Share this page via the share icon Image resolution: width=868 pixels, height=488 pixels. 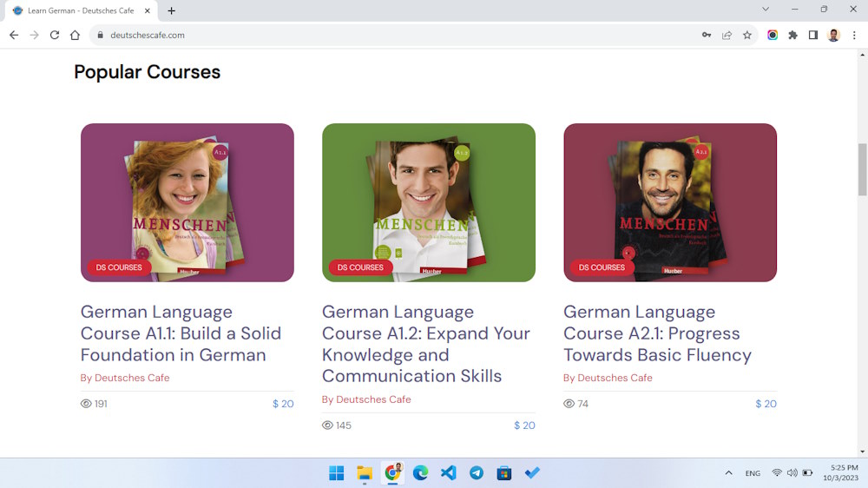click(x=727, y=35)
